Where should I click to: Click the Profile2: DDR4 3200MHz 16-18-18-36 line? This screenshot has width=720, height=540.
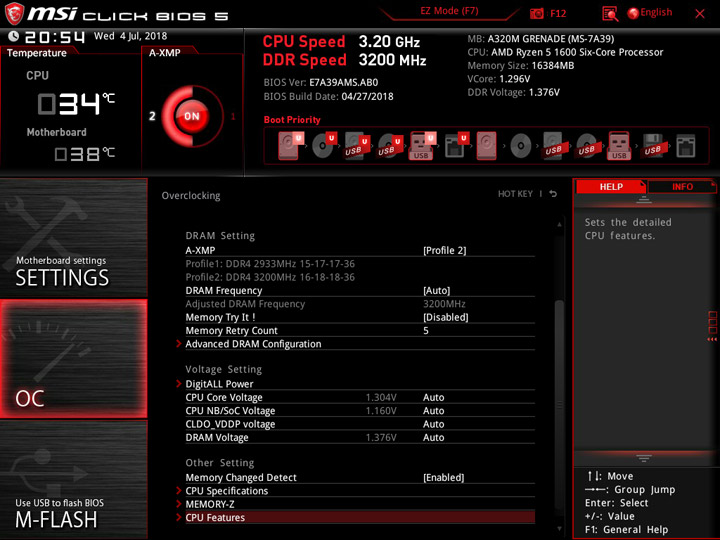tap(270, 277)
